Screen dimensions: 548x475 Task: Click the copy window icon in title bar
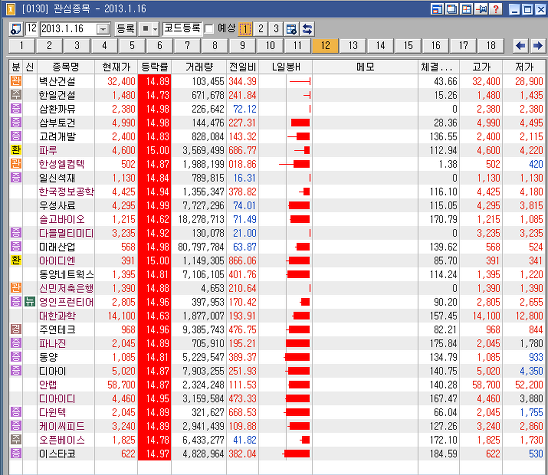click(x=452, y=9)
